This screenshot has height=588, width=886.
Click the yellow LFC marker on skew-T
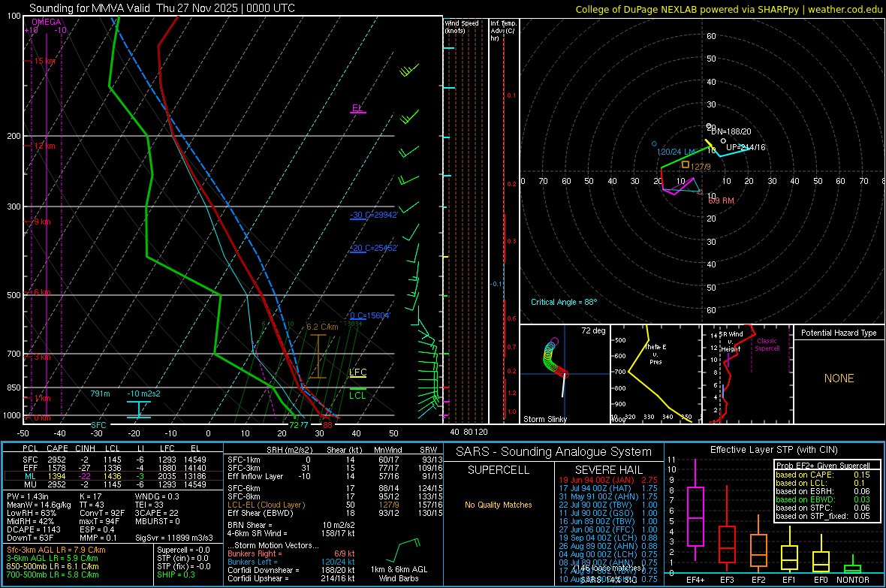pyautogui.click(x=357, y=372)
